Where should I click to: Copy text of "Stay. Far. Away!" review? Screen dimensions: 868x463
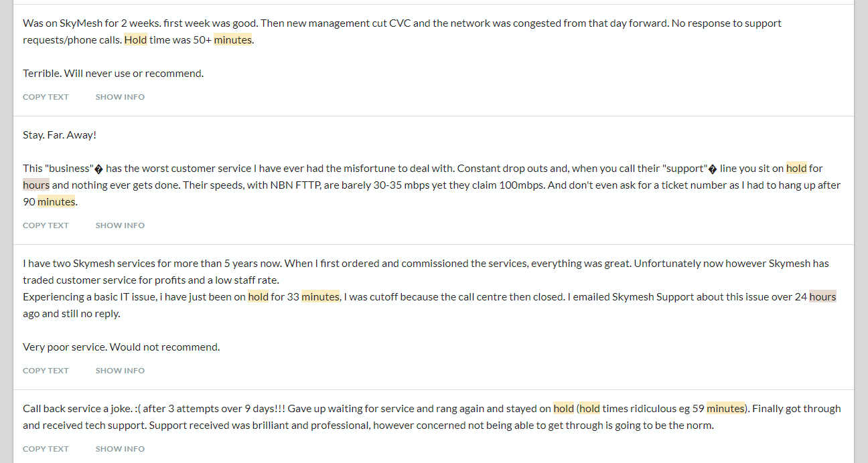click(46, 225)
